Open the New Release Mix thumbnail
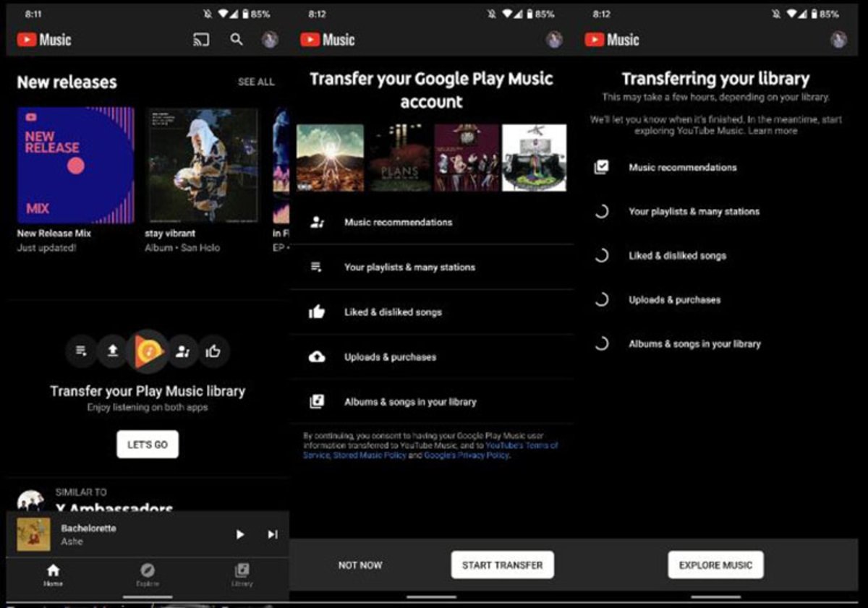The height and width of the screenshot is (608, 868). coord(75,166)
